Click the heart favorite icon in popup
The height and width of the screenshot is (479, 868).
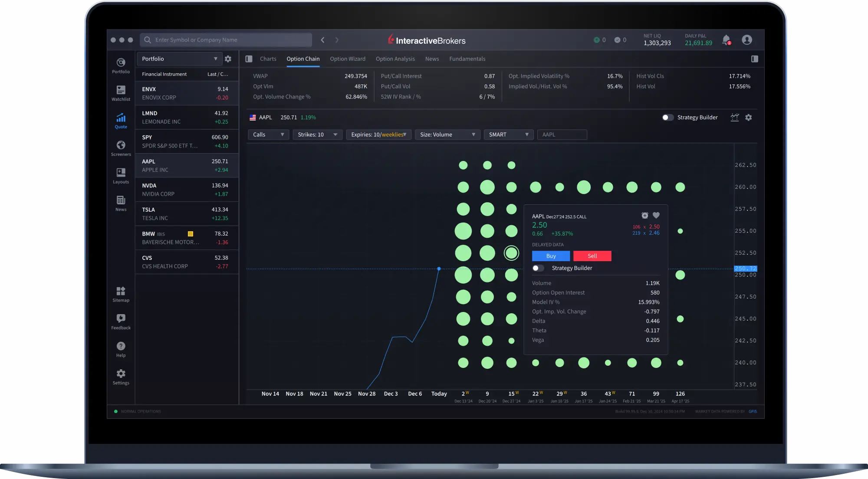656,215
